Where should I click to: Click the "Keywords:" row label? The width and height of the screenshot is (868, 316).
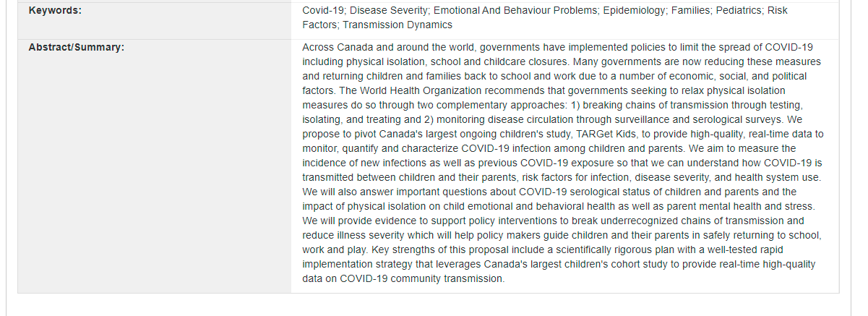click(55, 11)
